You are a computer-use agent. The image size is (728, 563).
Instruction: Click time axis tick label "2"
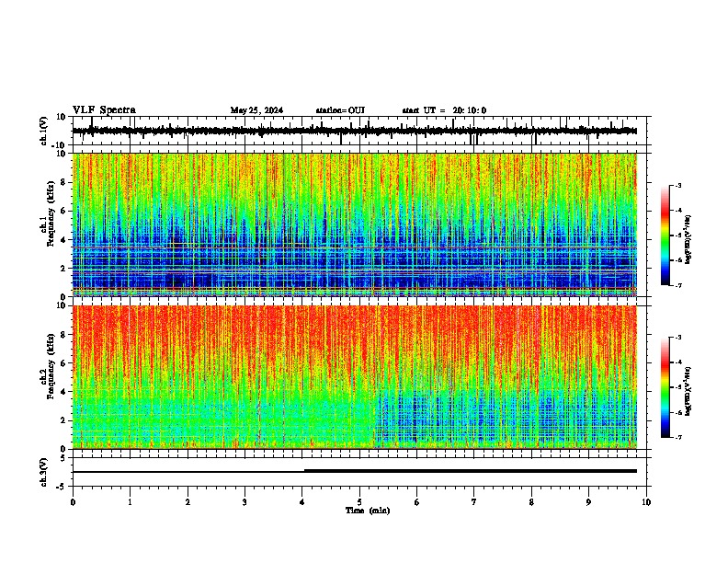pos(188,502)
